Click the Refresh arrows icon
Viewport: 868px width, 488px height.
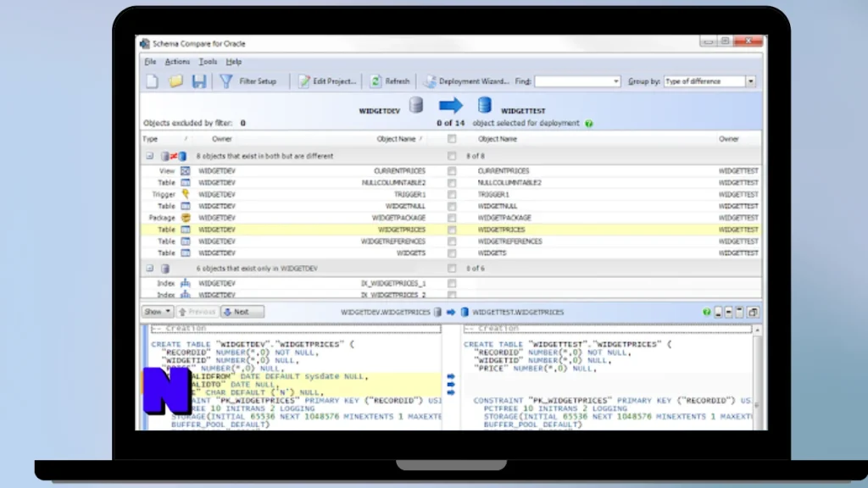pyautogui.click(x=376, y=81)
